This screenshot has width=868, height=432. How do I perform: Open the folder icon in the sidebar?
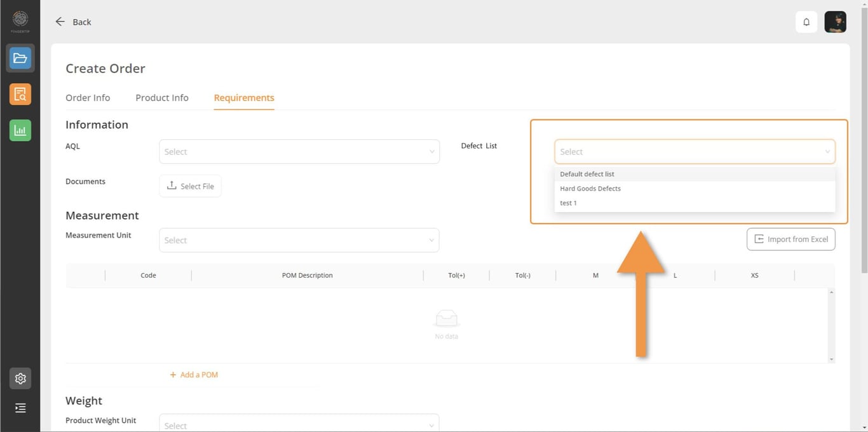coord(20,58)
